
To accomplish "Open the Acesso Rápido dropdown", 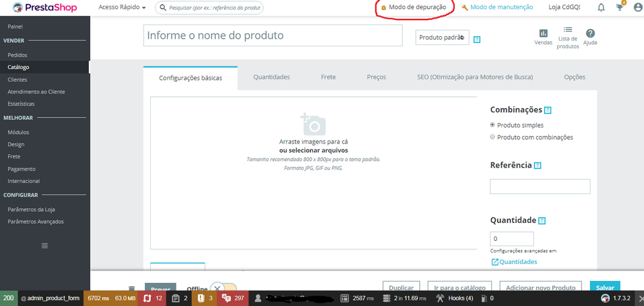I will point(122,7).
